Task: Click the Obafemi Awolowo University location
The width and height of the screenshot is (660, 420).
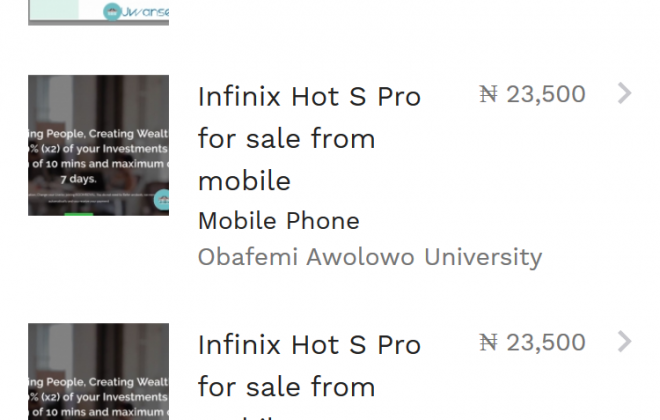Action: point(369,257)
